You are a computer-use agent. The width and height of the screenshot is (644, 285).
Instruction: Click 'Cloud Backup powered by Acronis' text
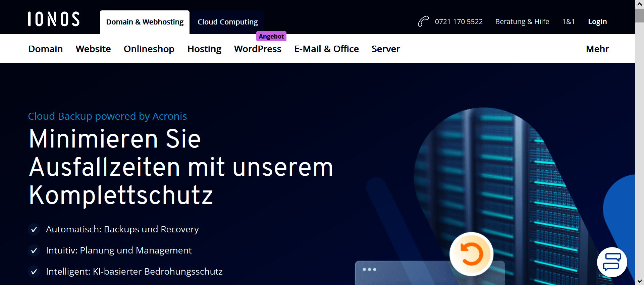click(x=107, y=116)
